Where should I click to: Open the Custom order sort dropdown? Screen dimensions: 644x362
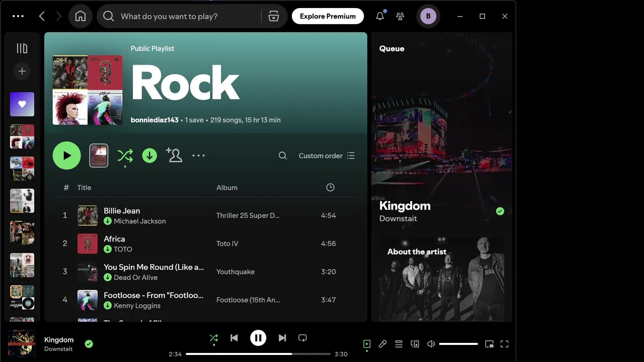coord(327,156)
